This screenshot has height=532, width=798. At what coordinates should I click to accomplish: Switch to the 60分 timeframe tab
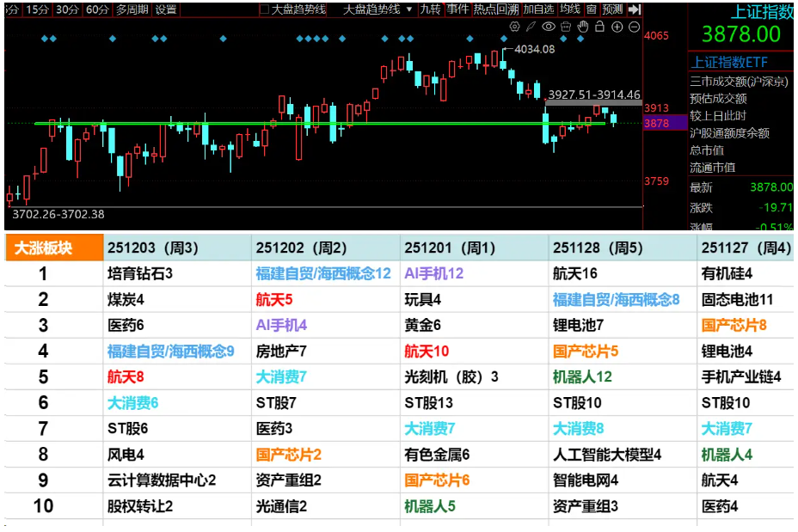[x=96, y=9]
